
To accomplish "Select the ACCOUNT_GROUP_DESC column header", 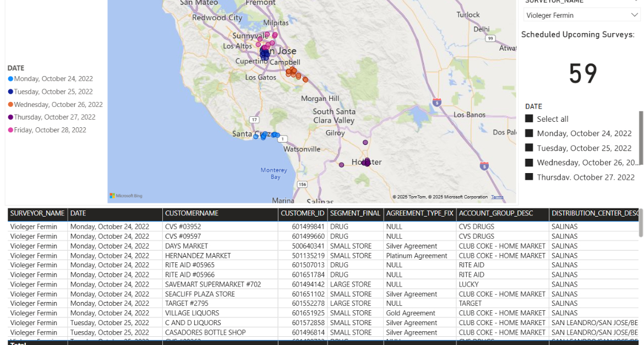I will click(496, 213).
